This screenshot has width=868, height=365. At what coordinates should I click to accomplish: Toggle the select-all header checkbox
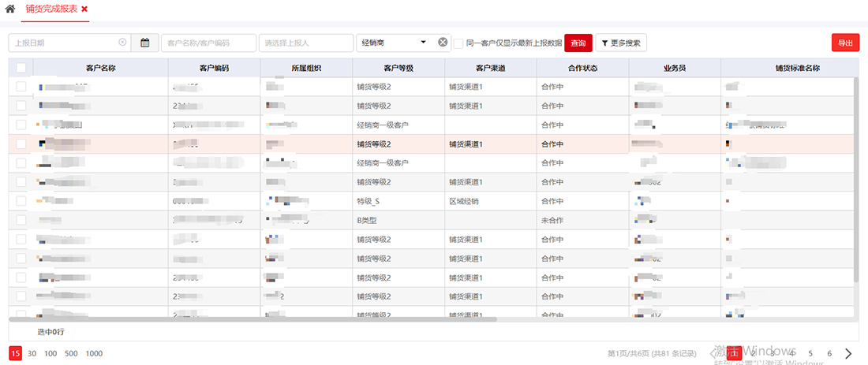coord(21,69)
